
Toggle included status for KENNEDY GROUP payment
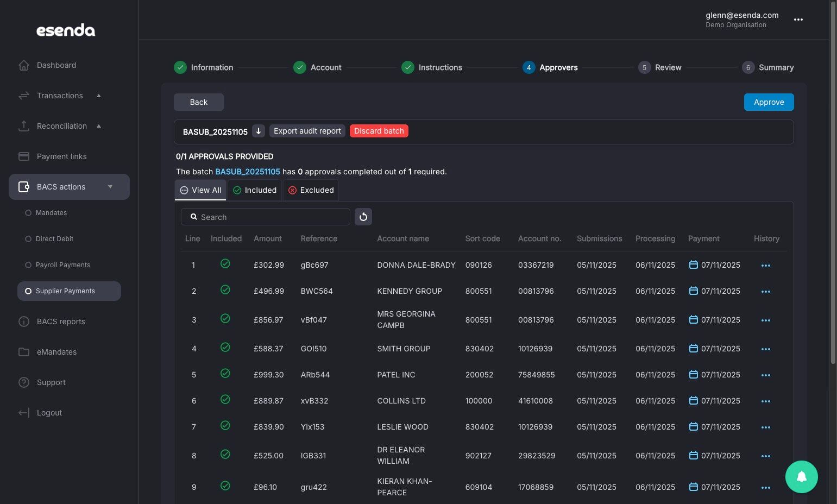point(225,289)
